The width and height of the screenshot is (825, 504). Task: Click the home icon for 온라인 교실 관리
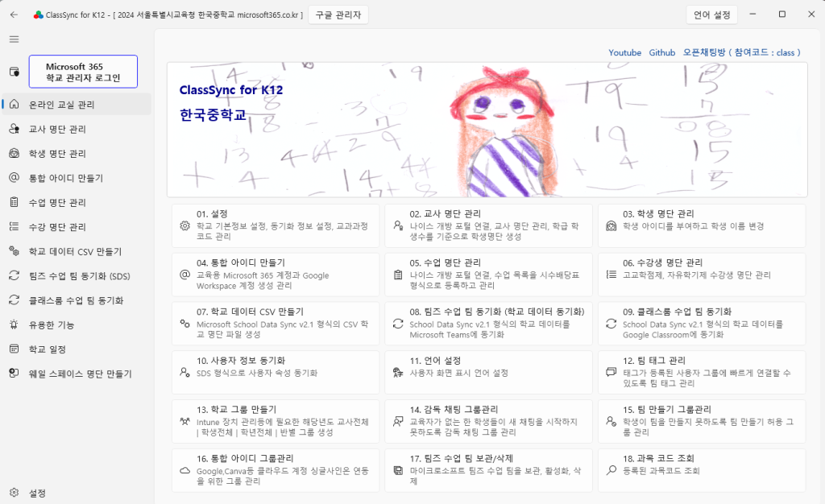pyautogui.click(x=14, y=104)
